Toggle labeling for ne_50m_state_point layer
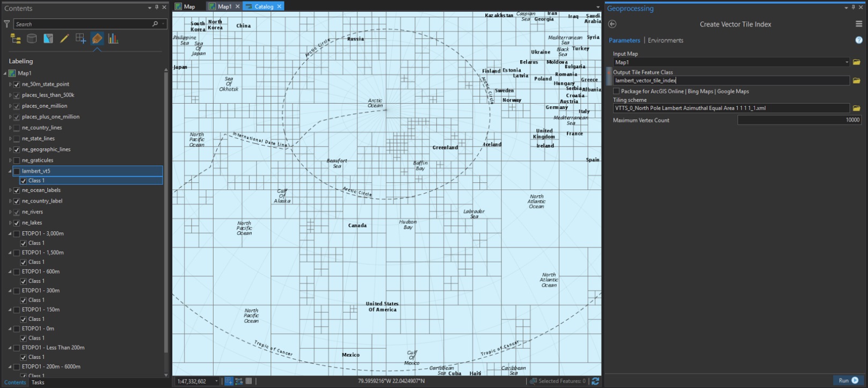The height and width of the screenshot is (388, 868). point(17,84)
